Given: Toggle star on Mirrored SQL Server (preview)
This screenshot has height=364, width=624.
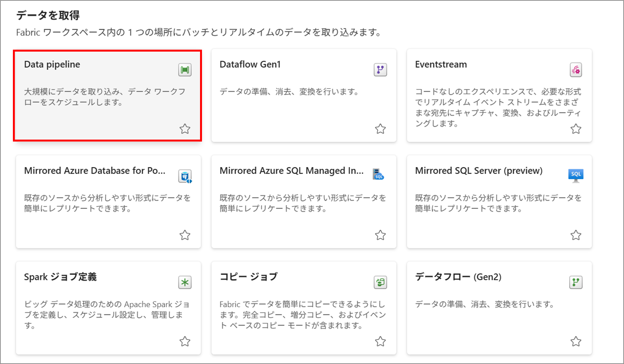Looking at the screenshot, I should tap(576, 235).
